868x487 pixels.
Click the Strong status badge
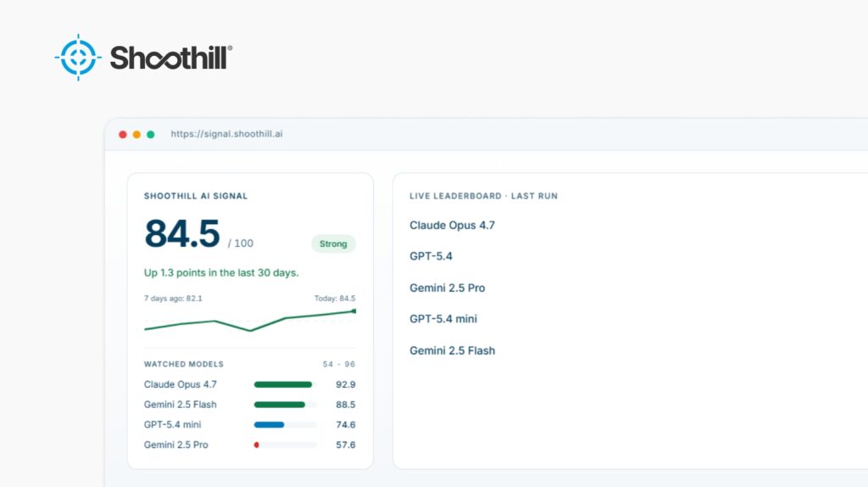pos(333,243)
